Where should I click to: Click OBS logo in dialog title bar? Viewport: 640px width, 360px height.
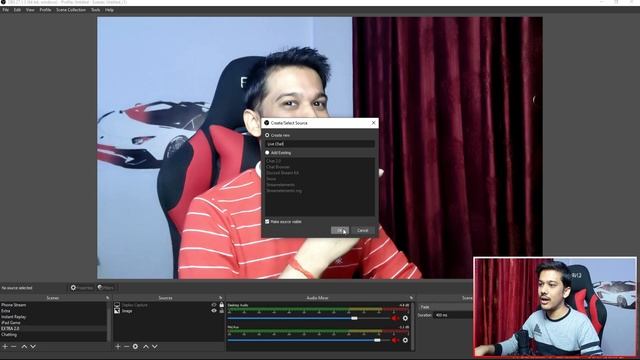pyautogui.click(x=267, y=123)
